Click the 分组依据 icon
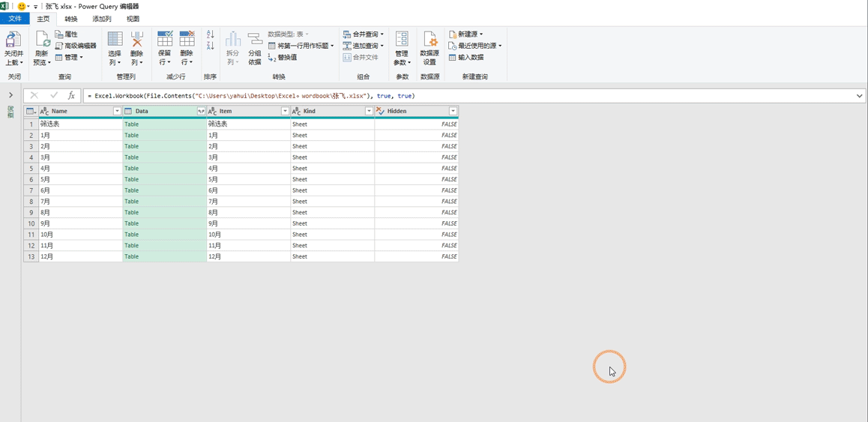The width and height of the screenshot is (868, 422). (254, 39)
